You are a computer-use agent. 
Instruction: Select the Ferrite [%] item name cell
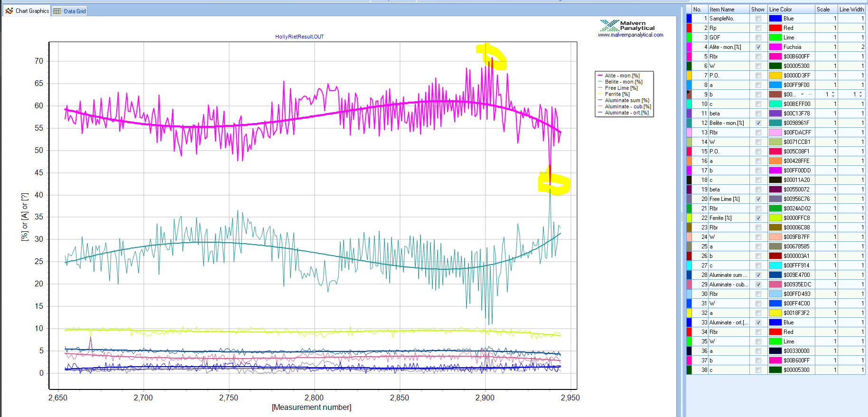(729, 218)
